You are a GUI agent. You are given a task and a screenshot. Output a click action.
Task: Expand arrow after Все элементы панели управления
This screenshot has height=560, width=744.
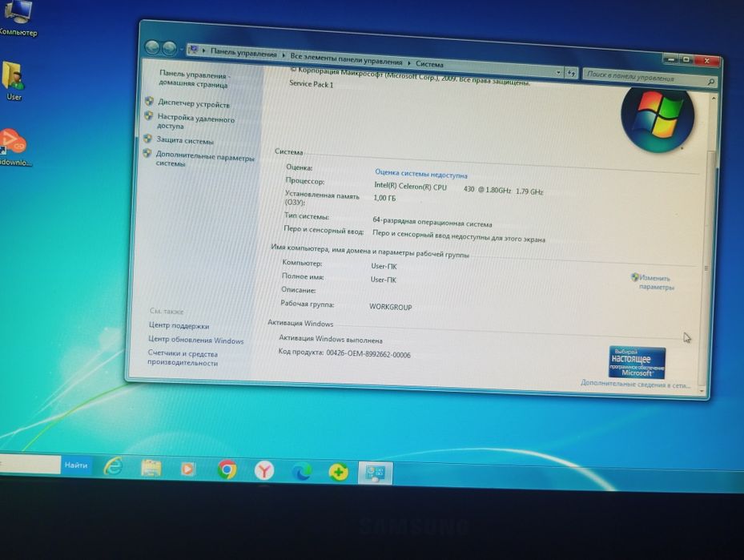click(409, 62)
